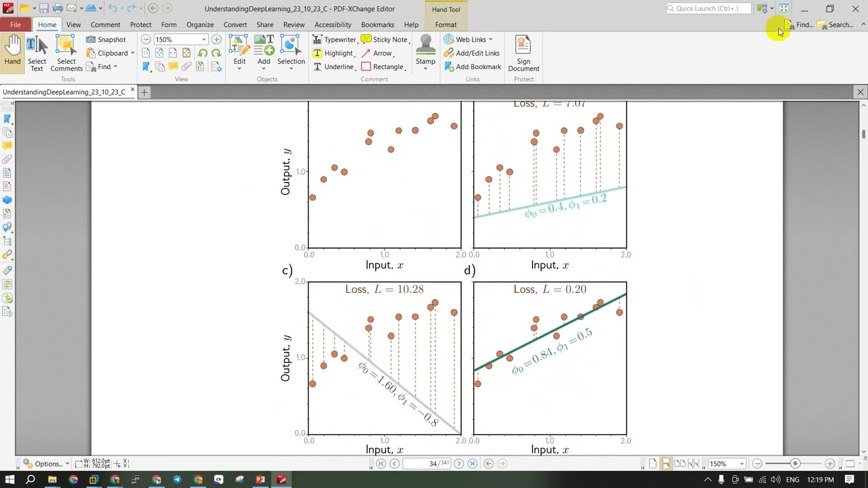Image resolution: width=868 pixels, height=488 pixels.
Task: Print the document from quick access toolbar
Action: click(58, 8)
